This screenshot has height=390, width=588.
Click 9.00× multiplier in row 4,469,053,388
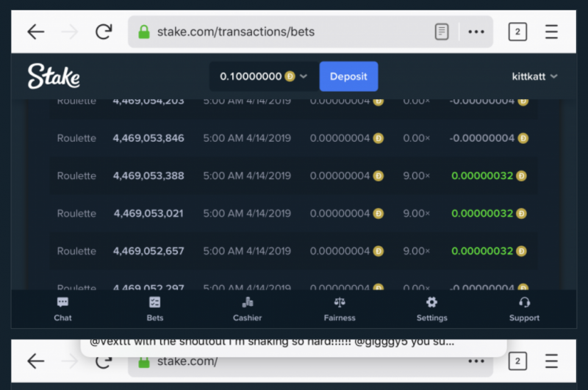[x=416, y=176]
